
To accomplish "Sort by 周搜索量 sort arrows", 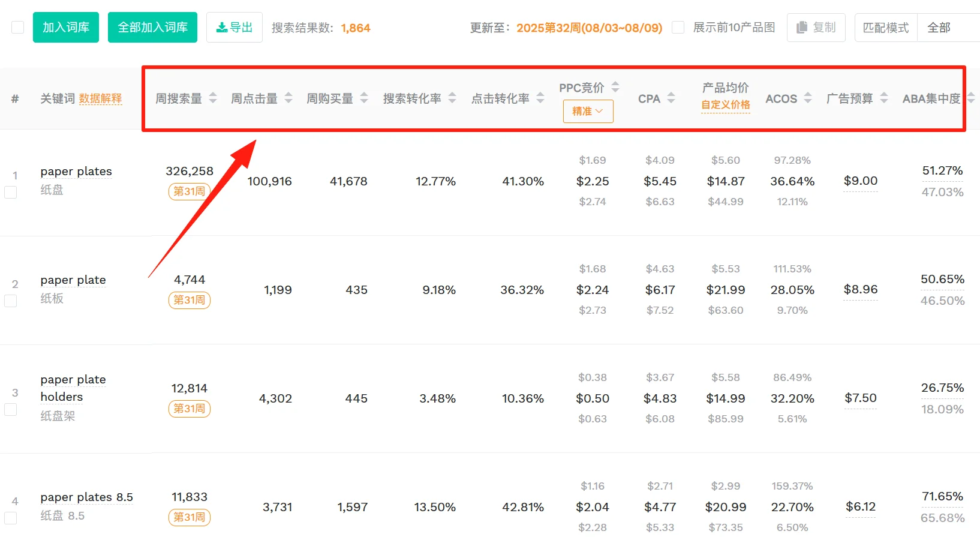I will [x=213, y=98].
